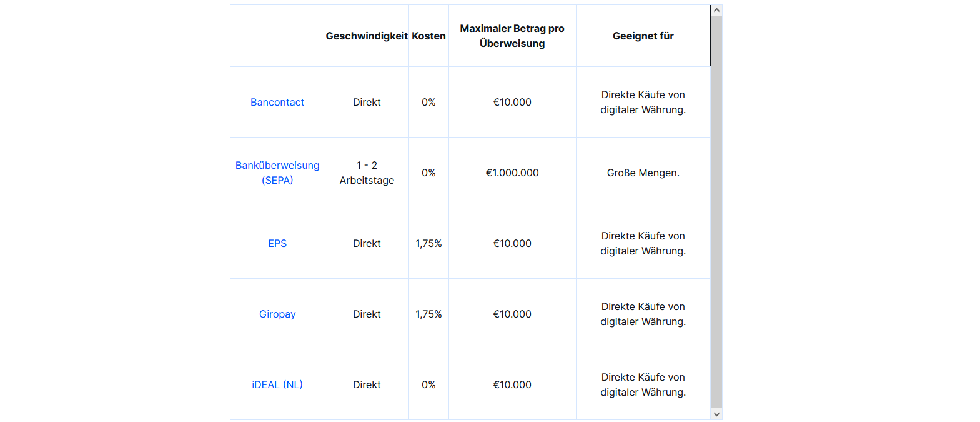The height and width of the screenshot is (422, 980).
Task: Click the Große Mengen cell
Action: [x=643, y=173]
